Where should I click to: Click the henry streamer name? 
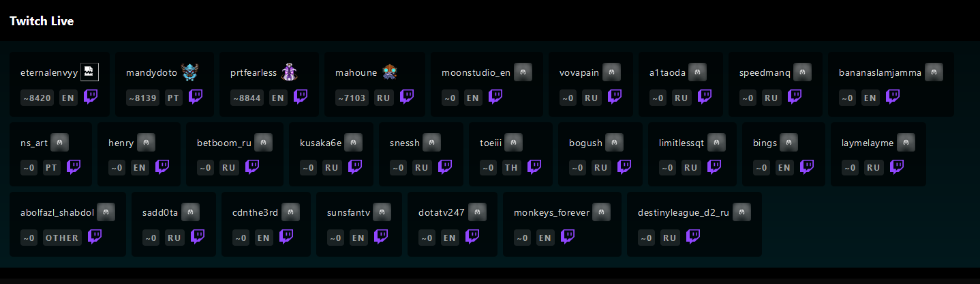[121, 143]
